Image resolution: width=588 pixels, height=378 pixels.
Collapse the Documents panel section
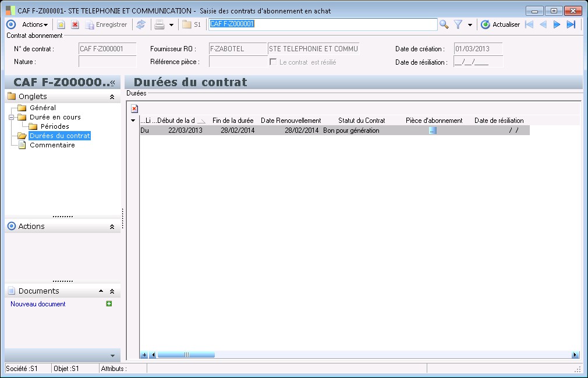112,291
